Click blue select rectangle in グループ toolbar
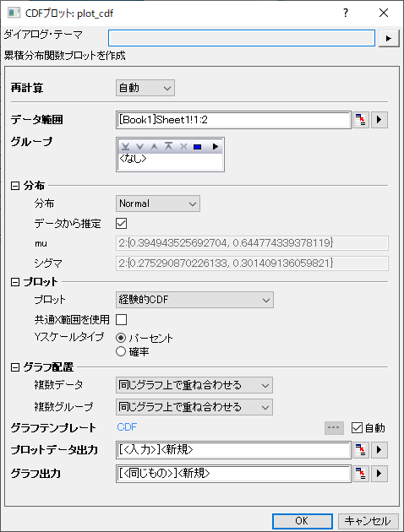This screenshot has height=532, width=404. tap(198, 147)
